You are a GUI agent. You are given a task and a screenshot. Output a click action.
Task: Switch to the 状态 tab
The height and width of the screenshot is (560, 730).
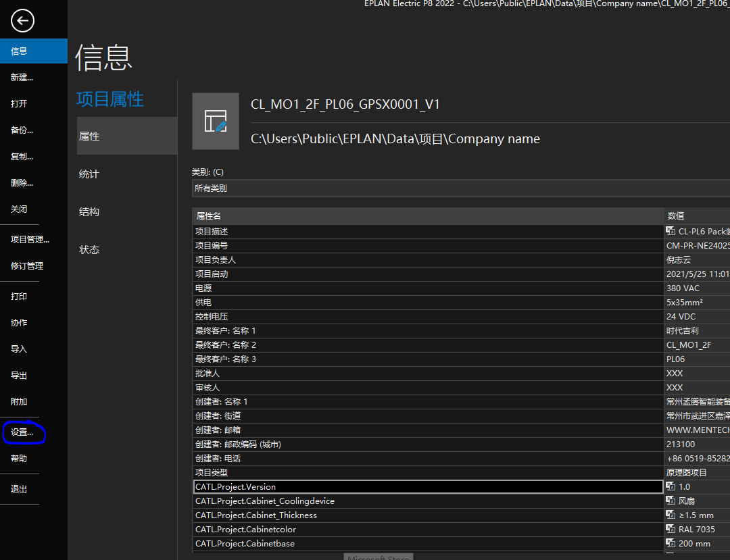tap(127, 250)
